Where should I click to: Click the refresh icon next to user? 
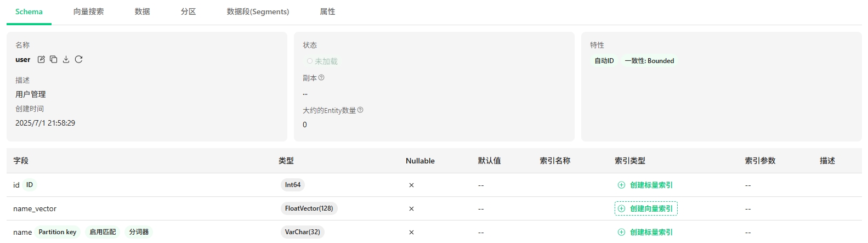pyautogui.click(x=78, y=59)
